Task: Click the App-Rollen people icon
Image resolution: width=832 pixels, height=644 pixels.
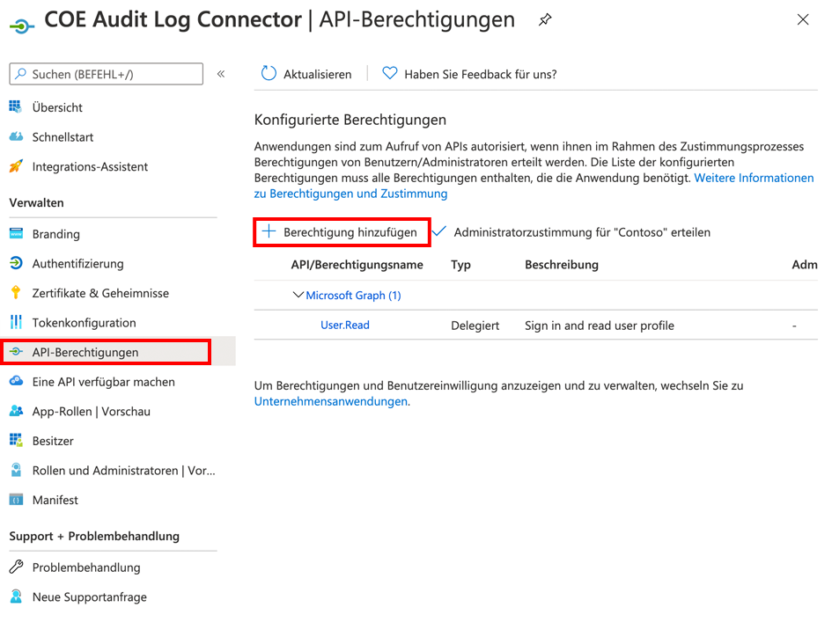Action: tap(16, 411)
